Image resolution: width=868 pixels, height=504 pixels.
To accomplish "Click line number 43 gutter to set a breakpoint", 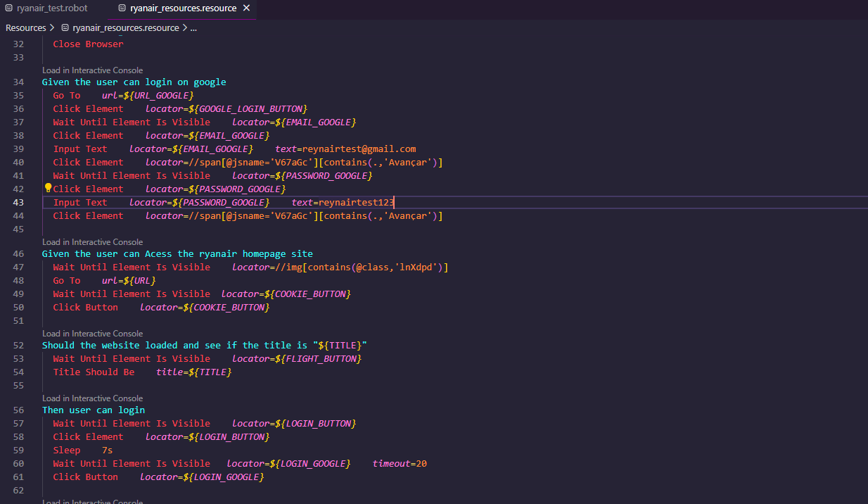I will pos(18,202).
